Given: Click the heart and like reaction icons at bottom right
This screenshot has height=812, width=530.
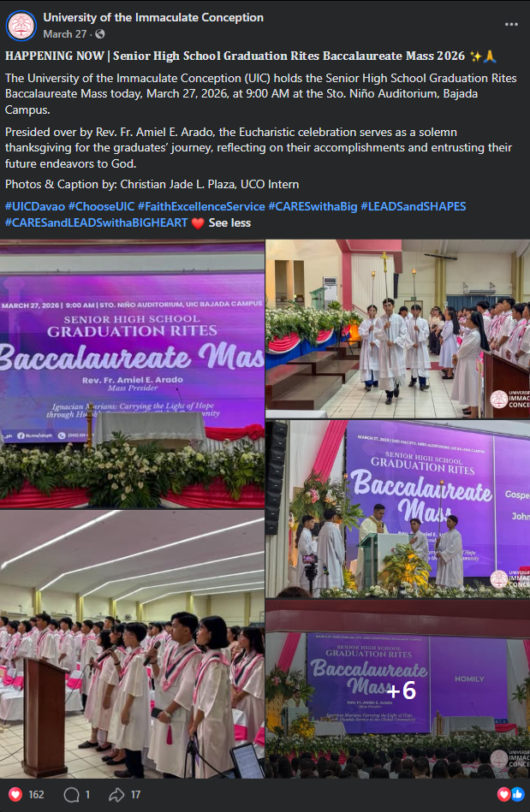Looking at the screenshot, I should coord(511,794).
